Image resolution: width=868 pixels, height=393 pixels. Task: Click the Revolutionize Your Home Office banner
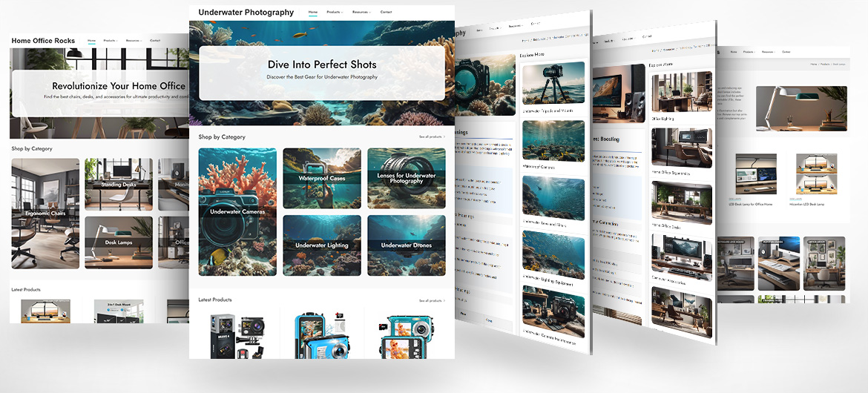[x=100, y=93]
